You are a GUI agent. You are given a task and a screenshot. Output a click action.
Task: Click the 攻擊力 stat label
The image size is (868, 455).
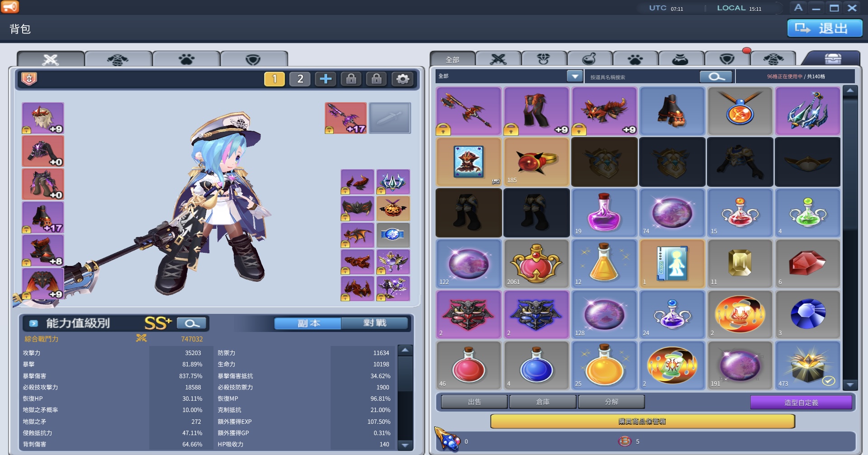point(32,353)
